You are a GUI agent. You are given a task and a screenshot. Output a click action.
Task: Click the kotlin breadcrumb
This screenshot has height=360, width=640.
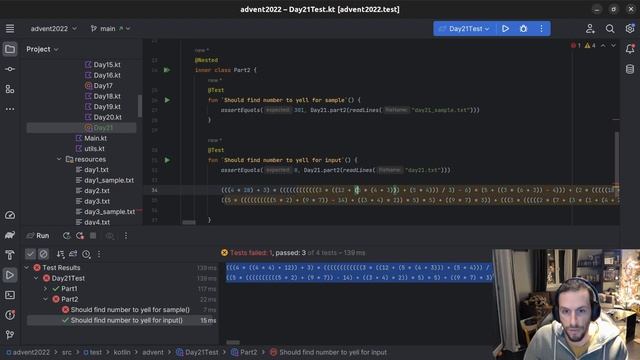[x=122, y=352]
